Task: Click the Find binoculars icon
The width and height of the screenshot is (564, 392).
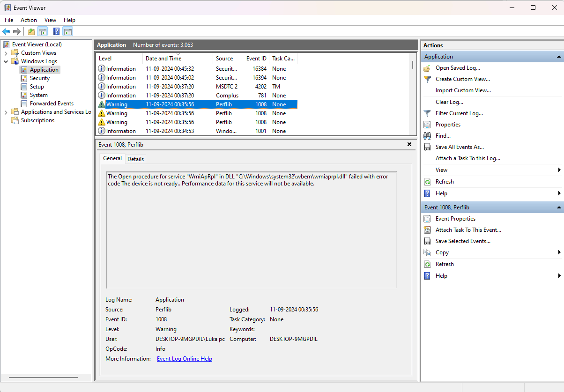Action: tap(427, 136)
